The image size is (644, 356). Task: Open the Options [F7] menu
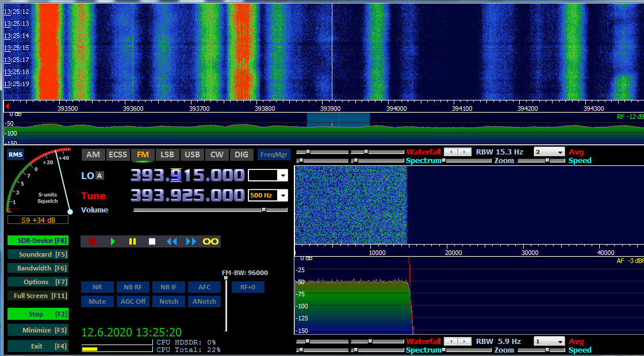click(x=38, y=282)
